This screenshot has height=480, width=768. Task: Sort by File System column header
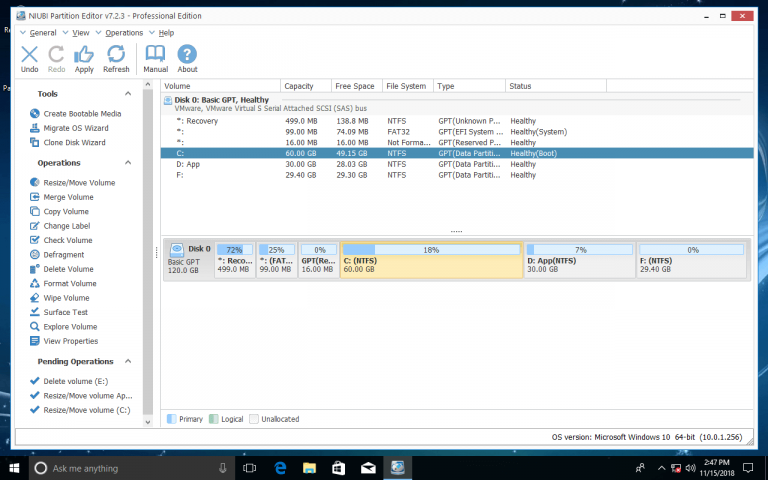click(x=408, y=86)
